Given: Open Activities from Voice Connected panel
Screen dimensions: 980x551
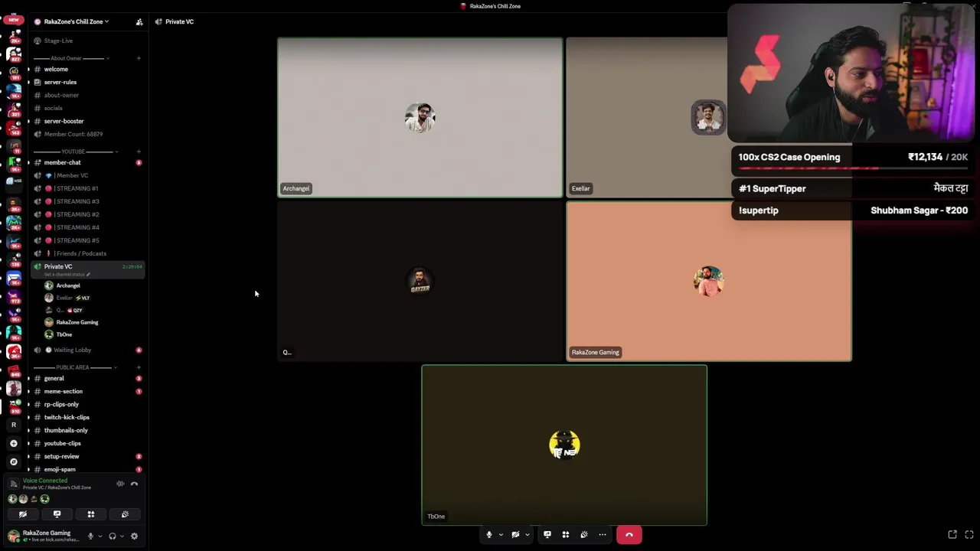Looking at the screenshot, I should (x=90, y=514).
